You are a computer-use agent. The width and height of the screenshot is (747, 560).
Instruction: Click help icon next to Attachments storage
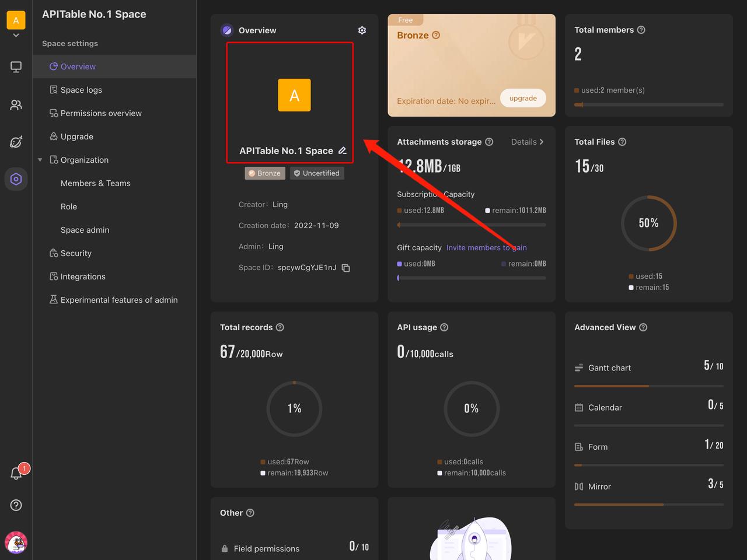(x=489, y=142)
